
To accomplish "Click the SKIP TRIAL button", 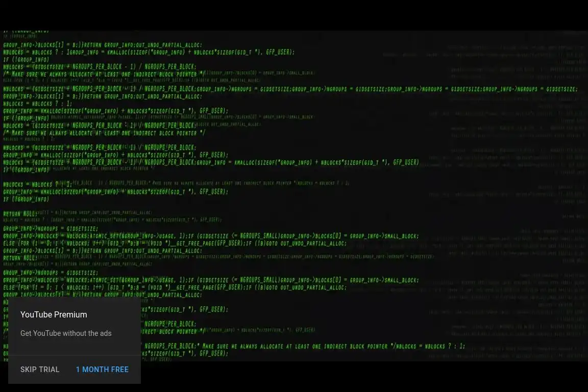I will [40, 370].
